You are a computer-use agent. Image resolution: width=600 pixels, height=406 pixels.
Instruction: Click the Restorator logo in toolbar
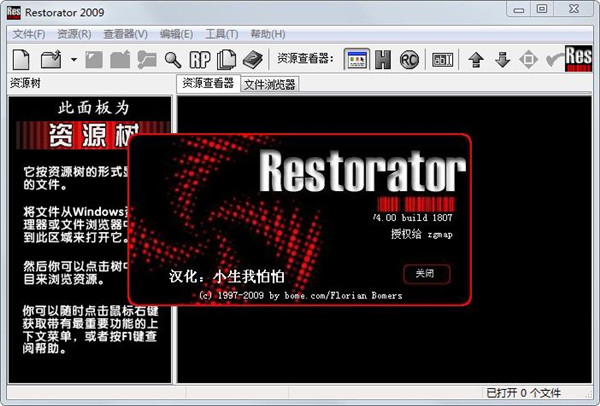point(581,58)
